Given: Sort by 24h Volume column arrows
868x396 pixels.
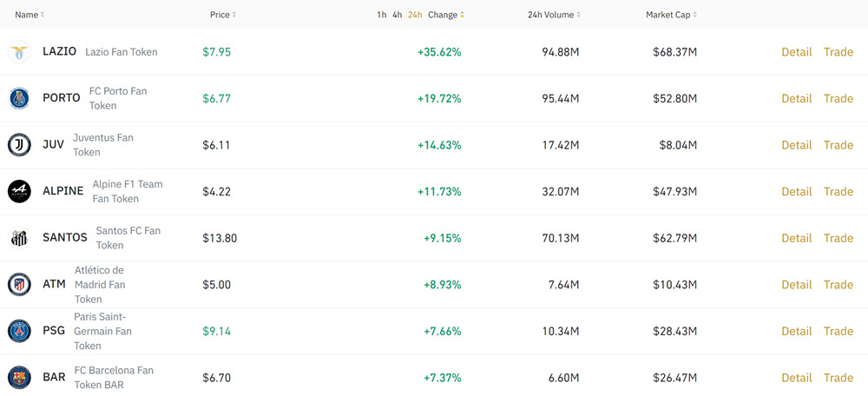Looking at the screenshot, I should click(x=578, y=15).
